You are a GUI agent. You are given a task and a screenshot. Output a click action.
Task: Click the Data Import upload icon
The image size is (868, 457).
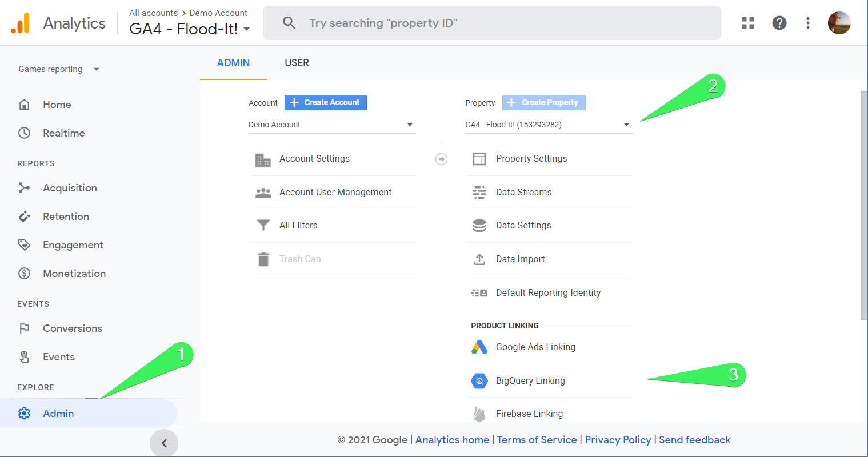pos(479,259)
